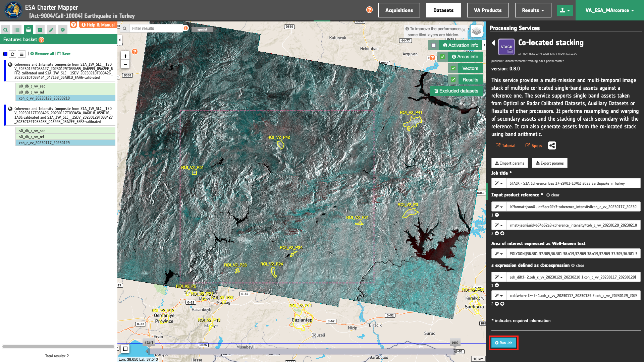Collapse left panel with the arrow handle
The width and height of the screenshot is (644, 362).
pyautogui.click(x=120, y=40)
